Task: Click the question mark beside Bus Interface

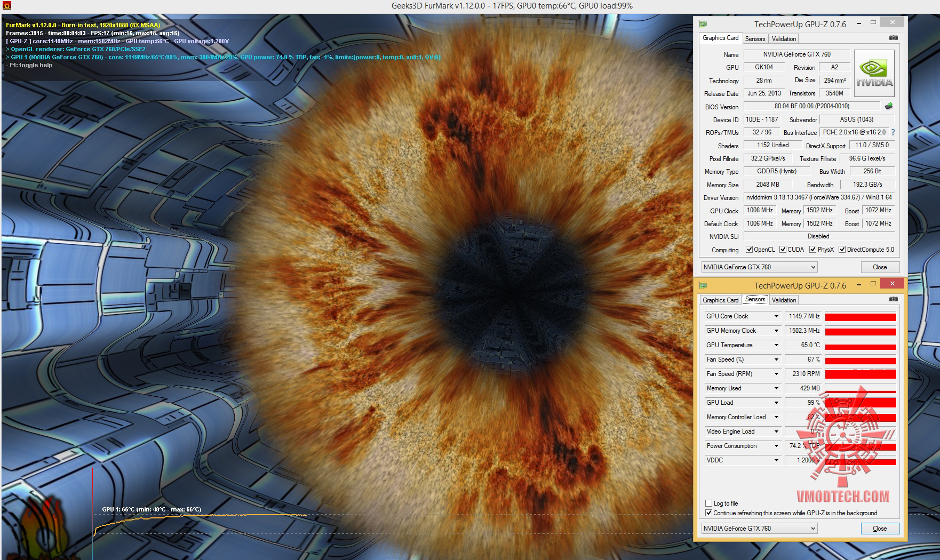Action: (x=893, y=132)
